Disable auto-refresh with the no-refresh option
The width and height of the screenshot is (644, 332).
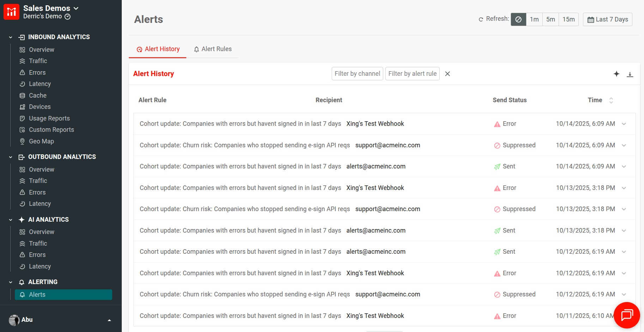coord(518,19)
